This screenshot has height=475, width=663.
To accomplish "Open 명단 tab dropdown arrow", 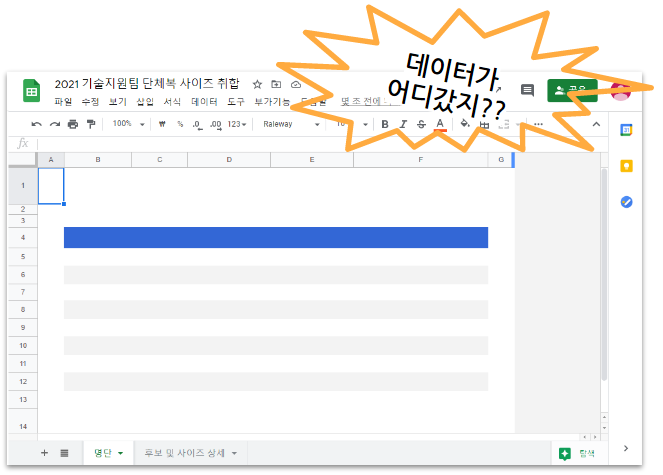I will [121, 453].
